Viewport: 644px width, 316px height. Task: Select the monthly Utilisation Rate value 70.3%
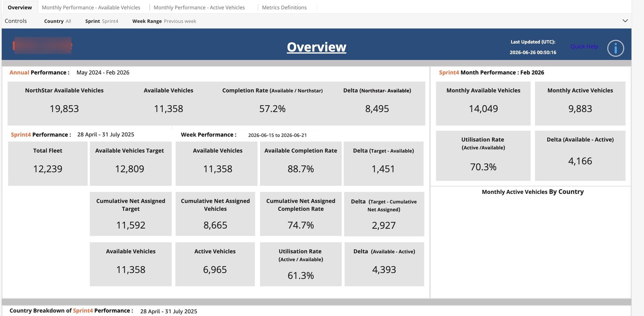pyautogui.click(x=483, y=167)
